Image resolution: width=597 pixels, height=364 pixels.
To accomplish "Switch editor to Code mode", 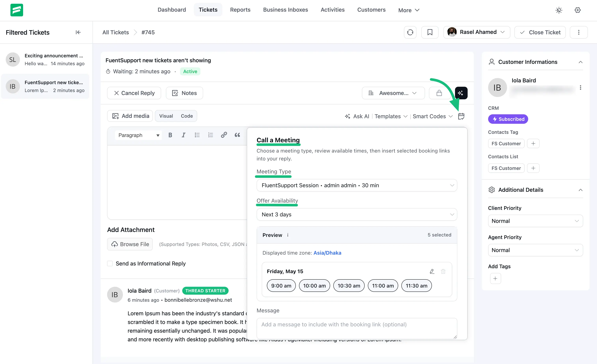I will coord(187,116).
